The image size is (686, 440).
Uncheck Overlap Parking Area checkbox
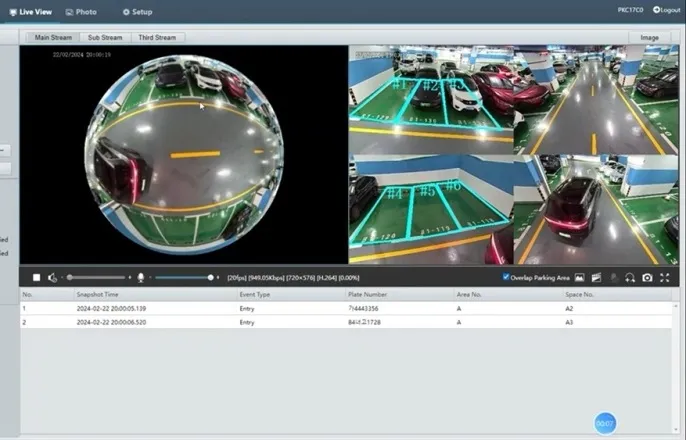506,277
